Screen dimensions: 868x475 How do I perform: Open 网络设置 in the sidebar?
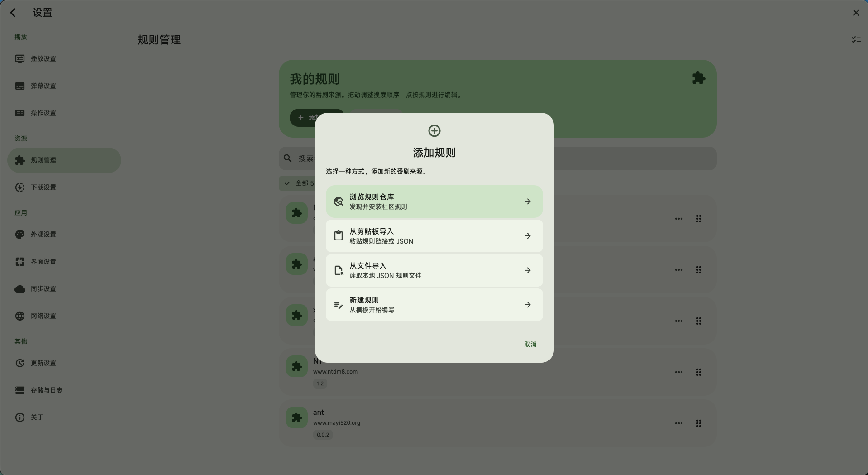pos(64,316)
